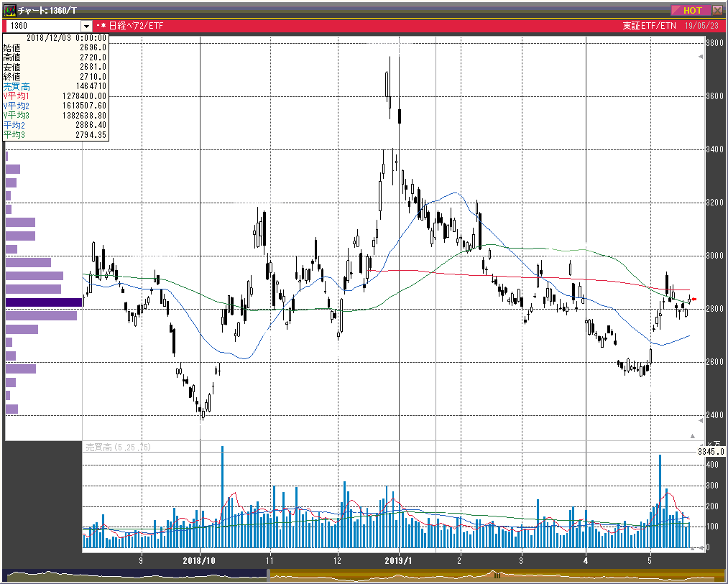Click the scale arrow beside 2400

[x=701, y=421]
